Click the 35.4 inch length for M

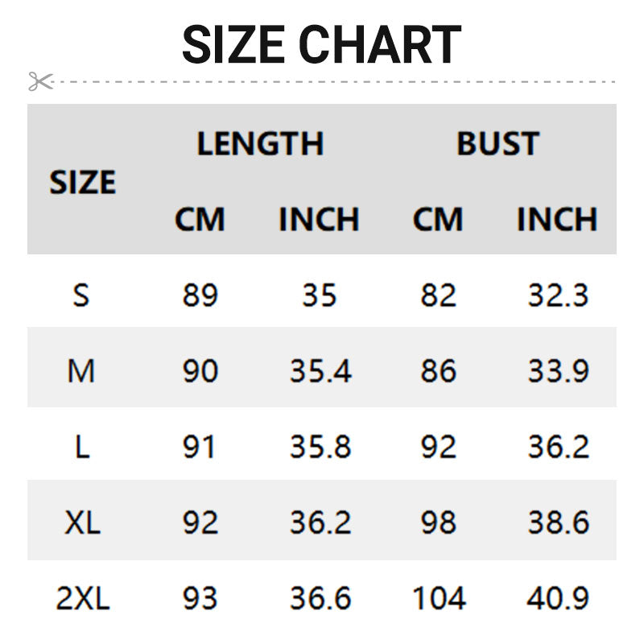tap(320, 371)
